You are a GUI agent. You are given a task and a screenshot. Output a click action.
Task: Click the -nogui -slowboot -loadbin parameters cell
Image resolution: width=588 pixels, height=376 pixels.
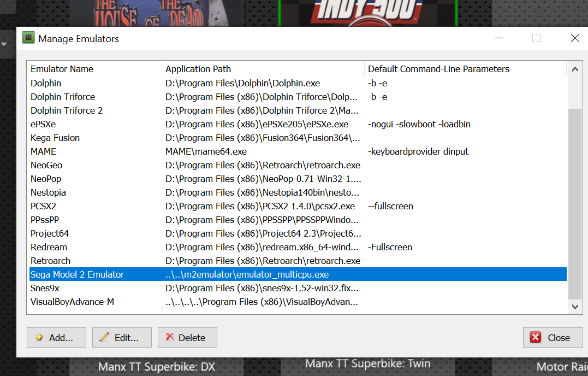419,124
